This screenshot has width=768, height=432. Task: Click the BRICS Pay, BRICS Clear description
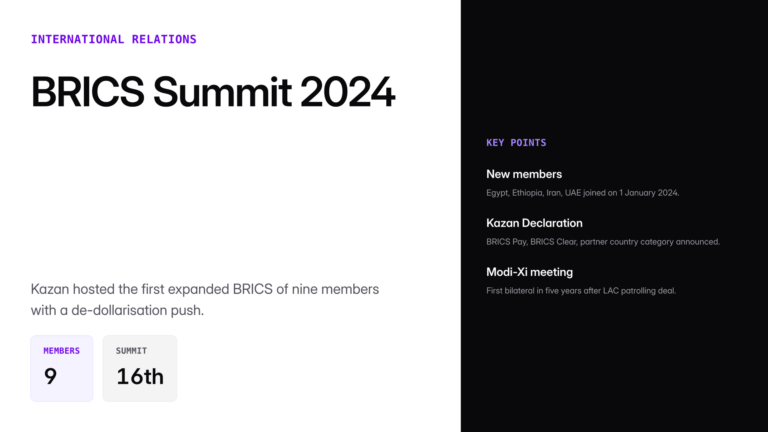(x=603, y=241)
